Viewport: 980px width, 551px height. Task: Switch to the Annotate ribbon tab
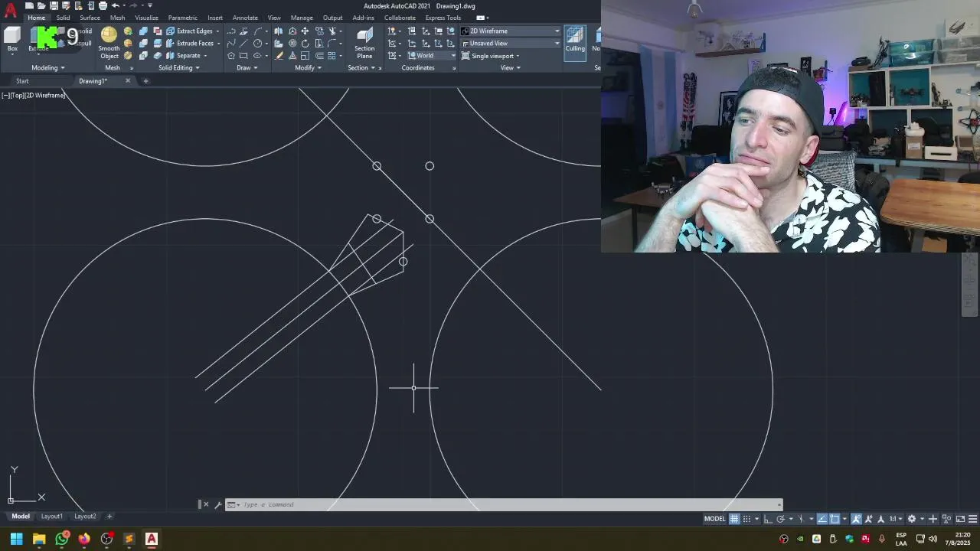245,18
